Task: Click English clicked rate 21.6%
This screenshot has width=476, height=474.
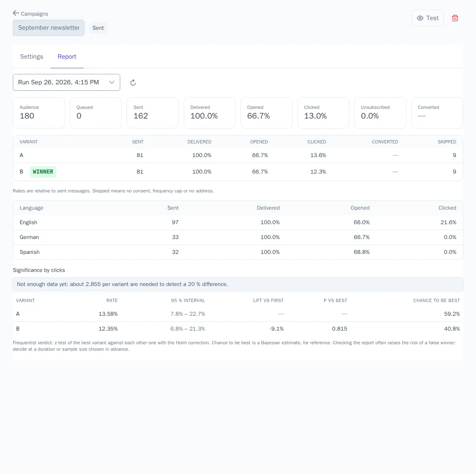Action: pos(448,222)
